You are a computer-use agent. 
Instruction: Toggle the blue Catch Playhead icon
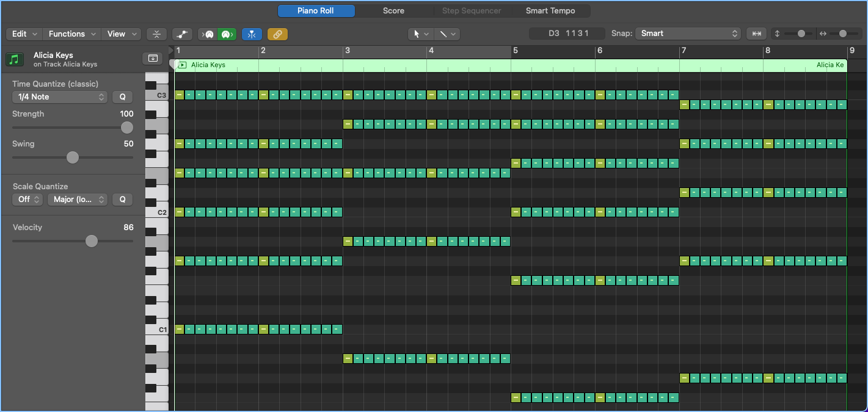click(252, 34)
